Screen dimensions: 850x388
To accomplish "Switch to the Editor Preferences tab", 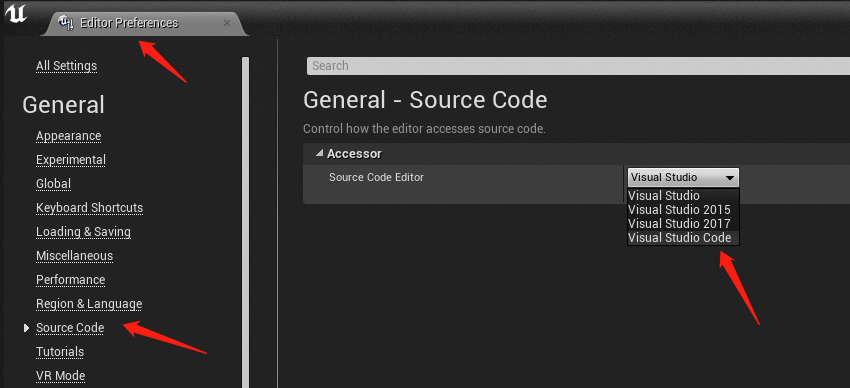I will pyautogui.click(x=145, y=23).
